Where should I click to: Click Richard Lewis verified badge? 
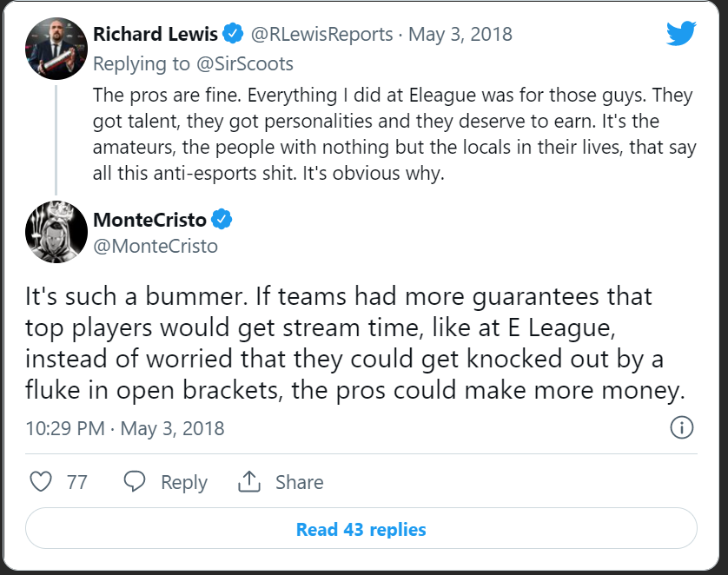click(232, 35)
